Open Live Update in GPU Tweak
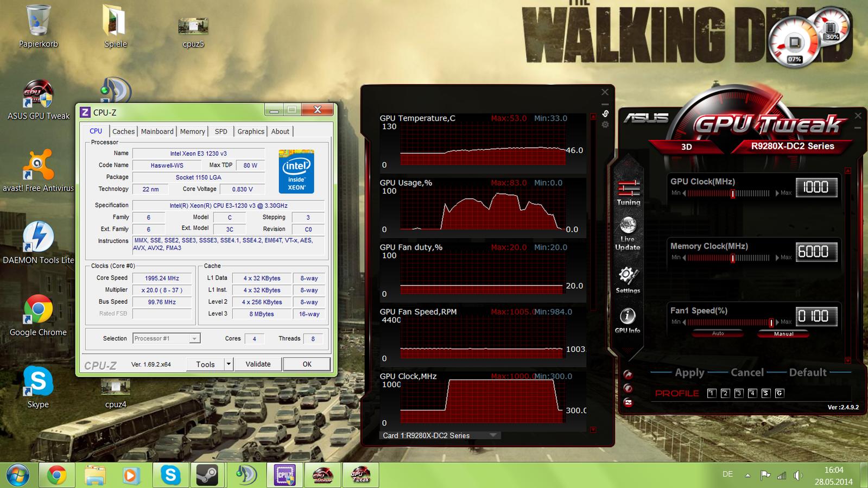The height and width of the screenshot is (488, 868). [x=628, y=233]
